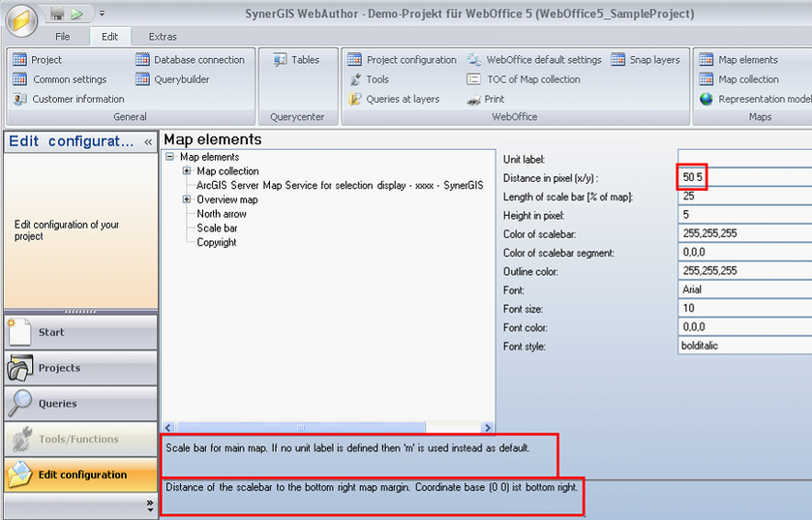This screenshot has width=812, height=520.
Task: Open the Tools/Functions navigation button
Action: (80, 440)
